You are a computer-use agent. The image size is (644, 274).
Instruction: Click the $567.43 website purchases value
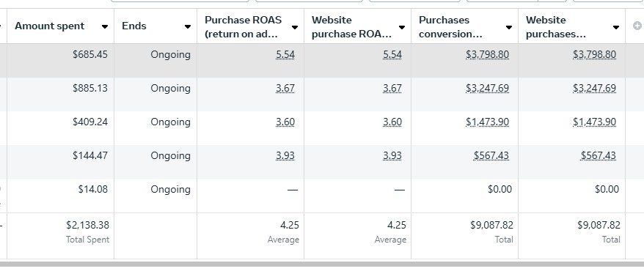[x=598, y=155]
